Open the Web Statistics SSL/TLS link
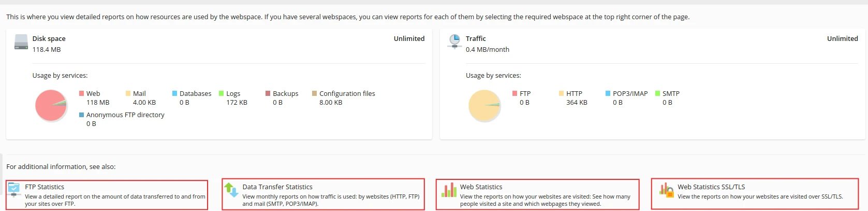Image resolution: width=868 pixels, height=211 pixels. click(x=711, y=187)
